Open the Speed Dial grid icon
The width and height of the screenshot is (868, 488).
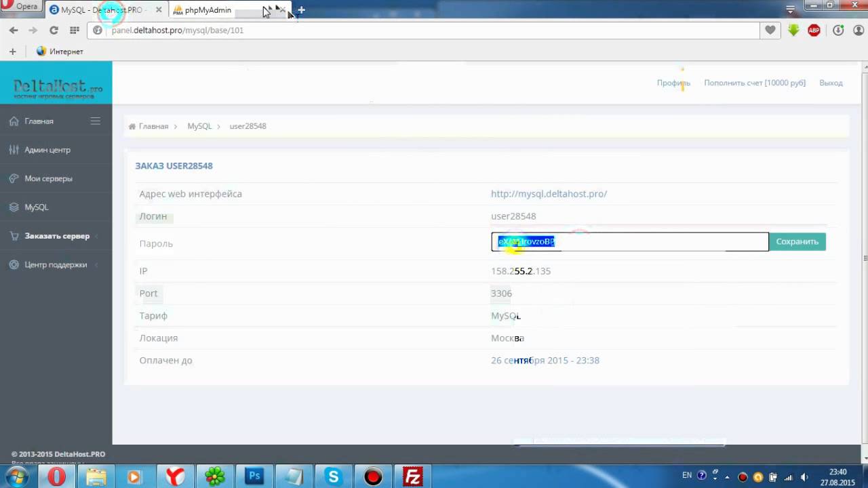(x=75, y=30)
